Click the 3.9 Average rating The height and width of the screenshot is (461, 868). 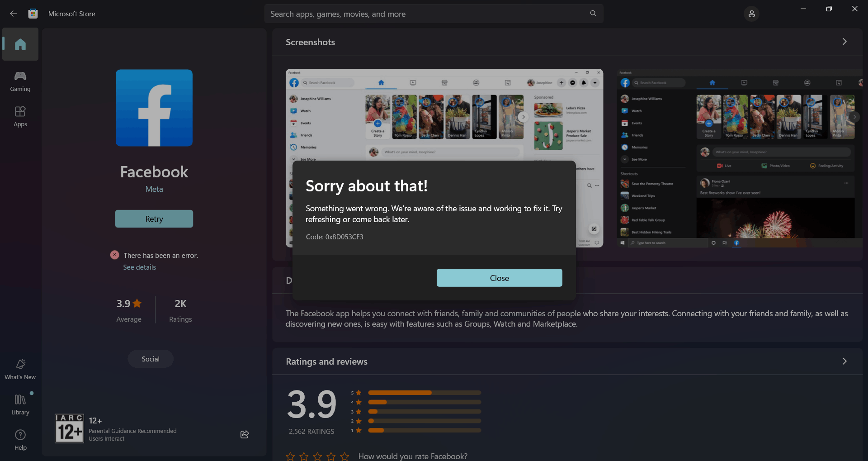pyautogui.click(x=129, y=310)
